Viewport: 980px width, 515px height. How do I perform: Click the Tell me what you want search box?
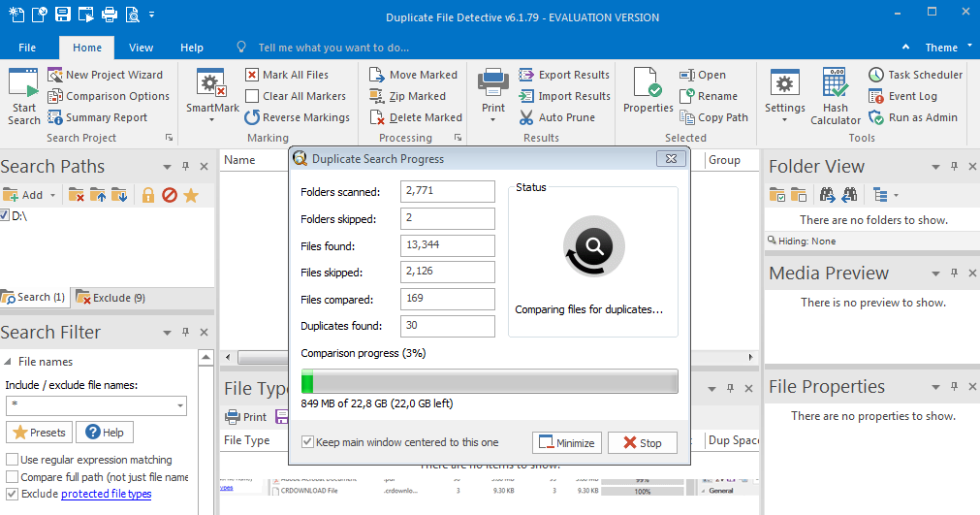pyautogui.click(x=333, y=48)
